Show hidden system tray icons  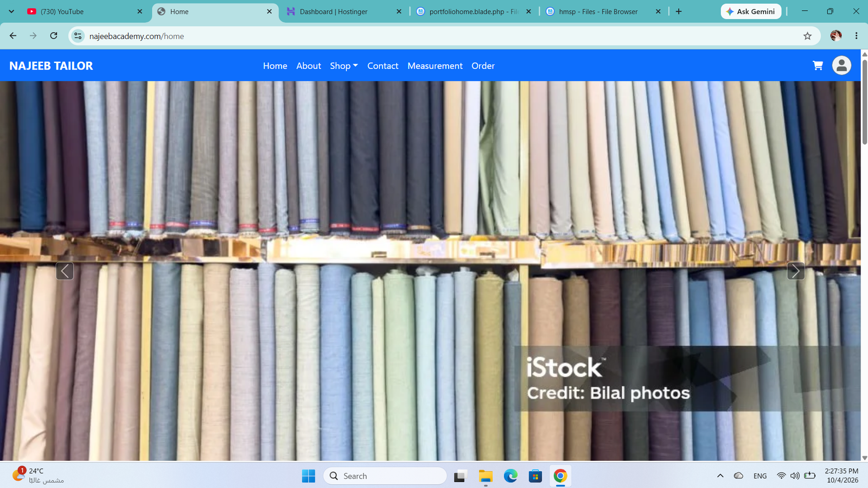(720, 476)
